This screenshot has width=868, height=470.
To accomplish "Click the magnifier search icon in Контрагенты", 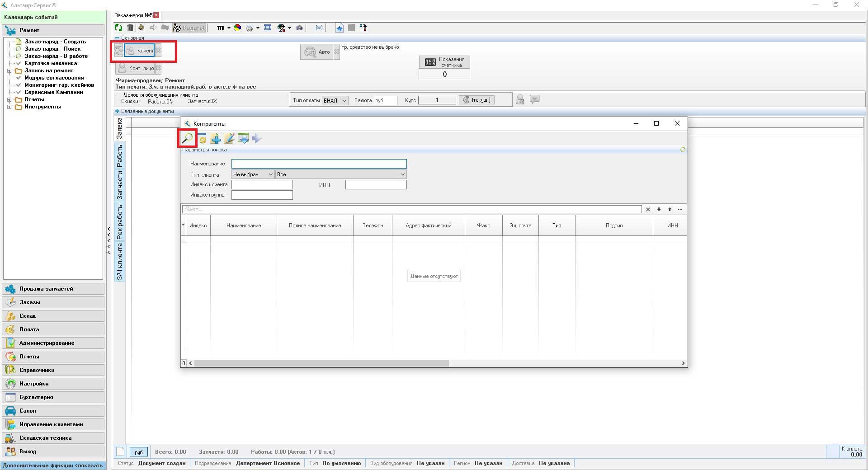I will coord(187,138).
